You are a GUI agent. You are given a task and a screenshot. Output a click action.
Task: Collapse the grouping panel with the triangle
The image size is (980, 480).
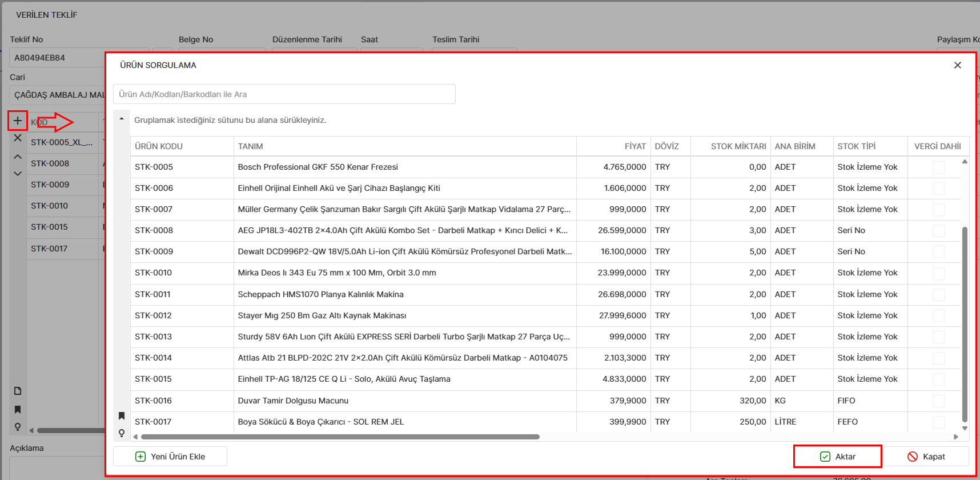pos(122,119)
